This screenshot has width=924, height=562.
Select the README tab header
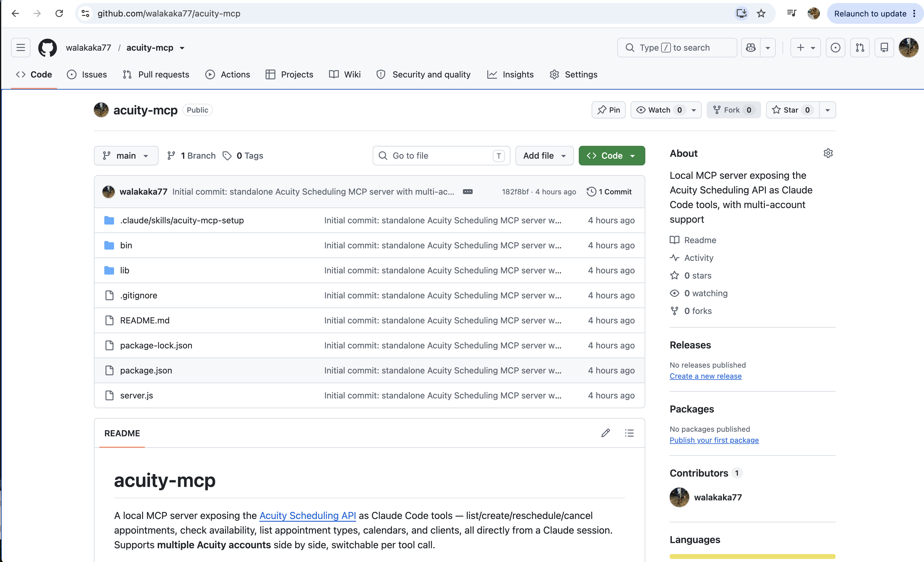(122, 433)
